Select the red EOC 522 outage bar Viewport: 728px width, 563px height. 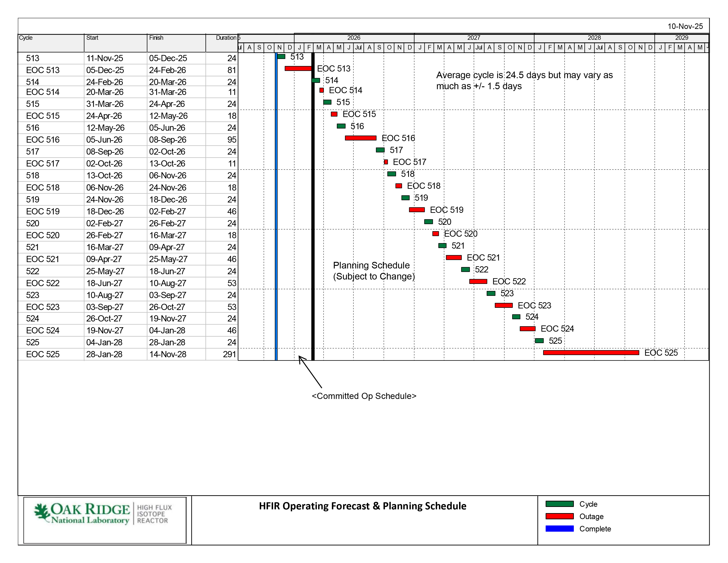(478, 281)
